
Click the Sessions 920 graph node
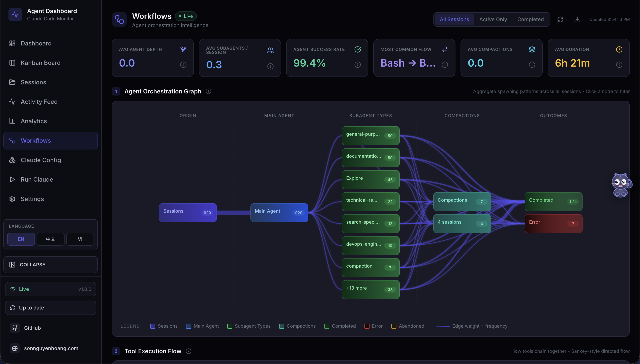coord(188,213)
